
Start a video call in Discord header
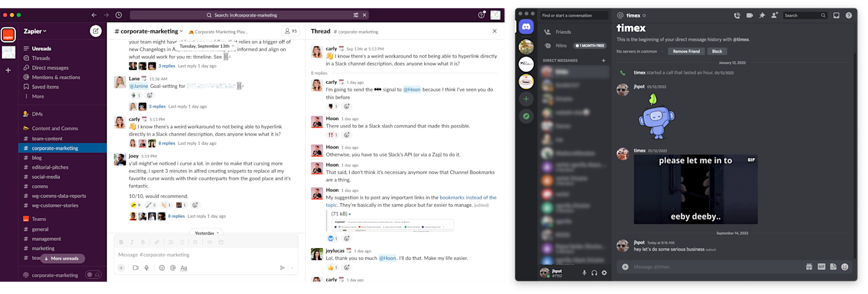[750, 15]
